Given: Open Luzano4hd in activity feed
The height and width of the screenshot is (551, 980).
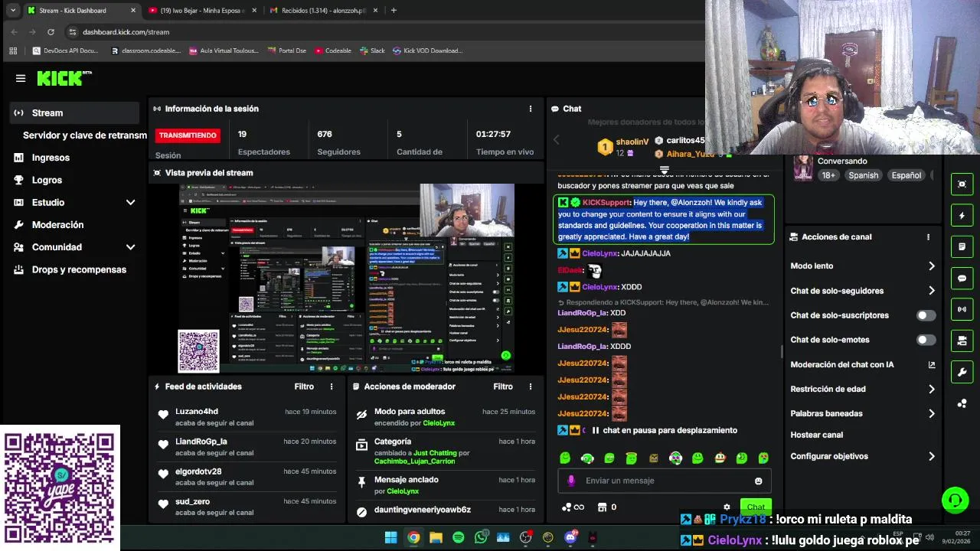Looking at the screenshot, I should tap(197, 412).
